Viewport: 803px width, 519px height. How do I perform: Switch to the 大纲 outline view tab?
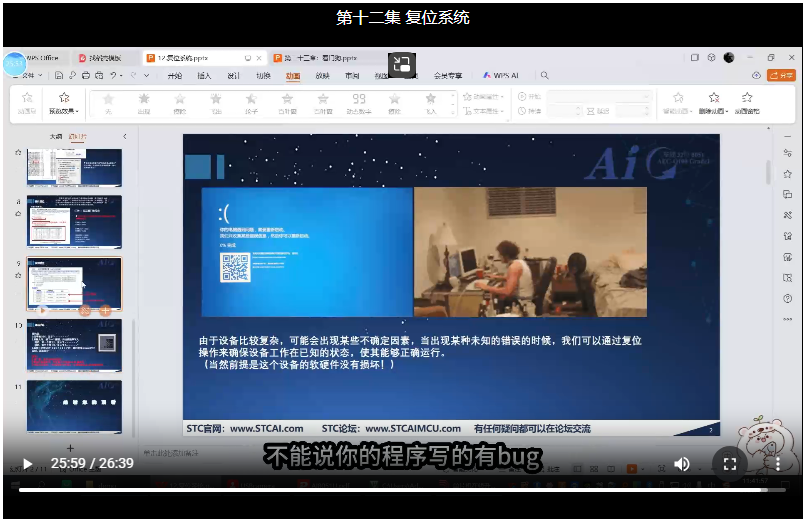click(55, 137)
